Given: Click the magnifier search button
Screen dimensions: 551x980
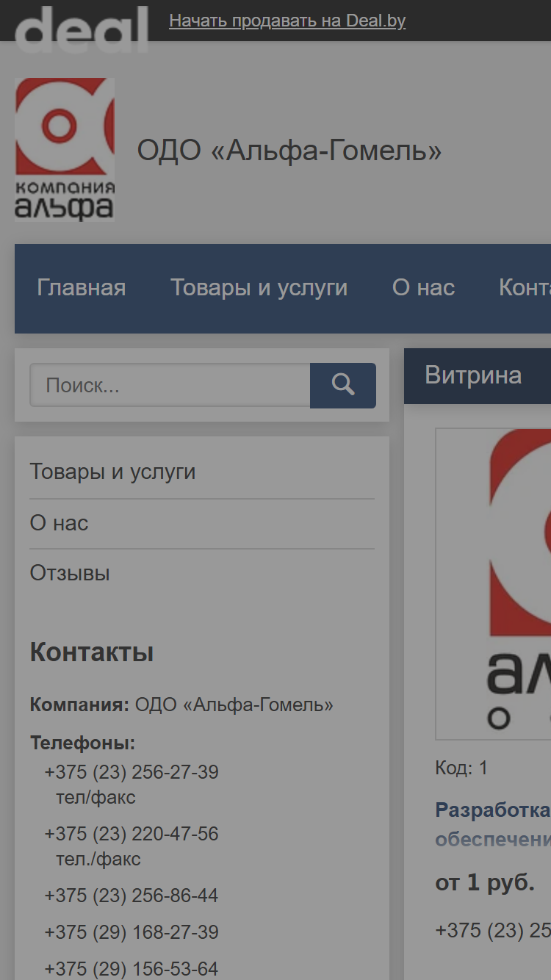Looking at the screenshot, I should [x=343, y=385].
